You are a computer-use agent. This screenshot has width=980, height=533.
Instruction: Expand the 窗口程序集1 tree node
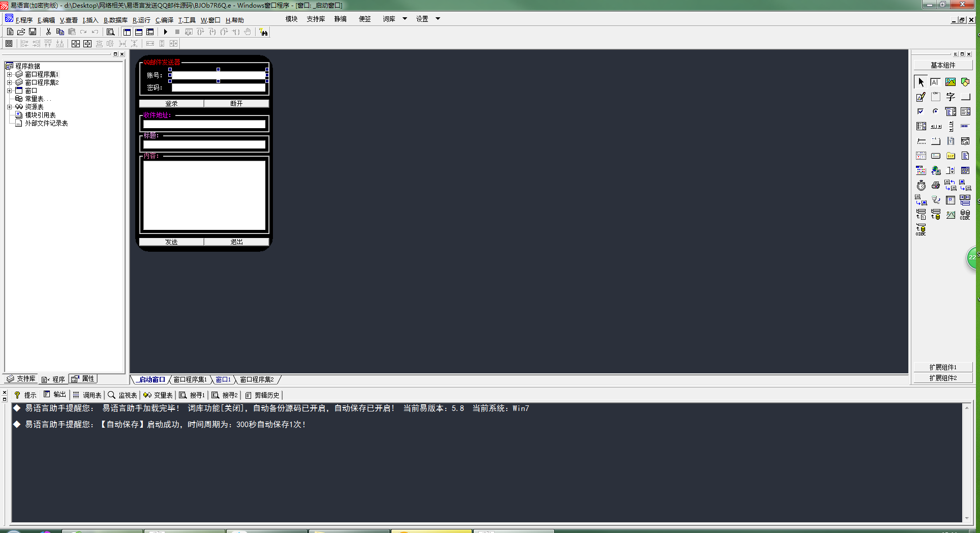(9, 74)
